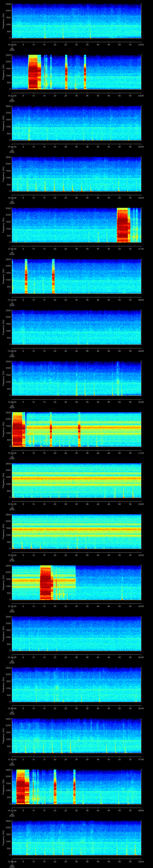Select the spectrogram plot starting at 10:28:00

pos(76,327)
